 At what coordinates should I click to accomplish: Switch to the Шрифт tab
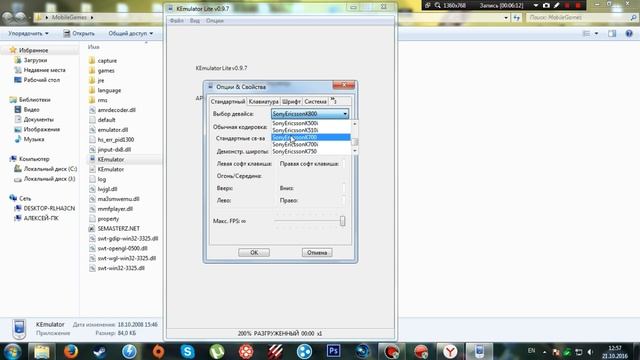[291, 101]
